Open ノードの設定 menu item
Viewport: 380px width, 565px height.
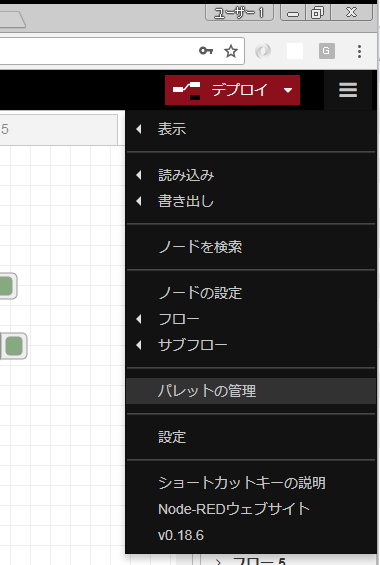251,293
